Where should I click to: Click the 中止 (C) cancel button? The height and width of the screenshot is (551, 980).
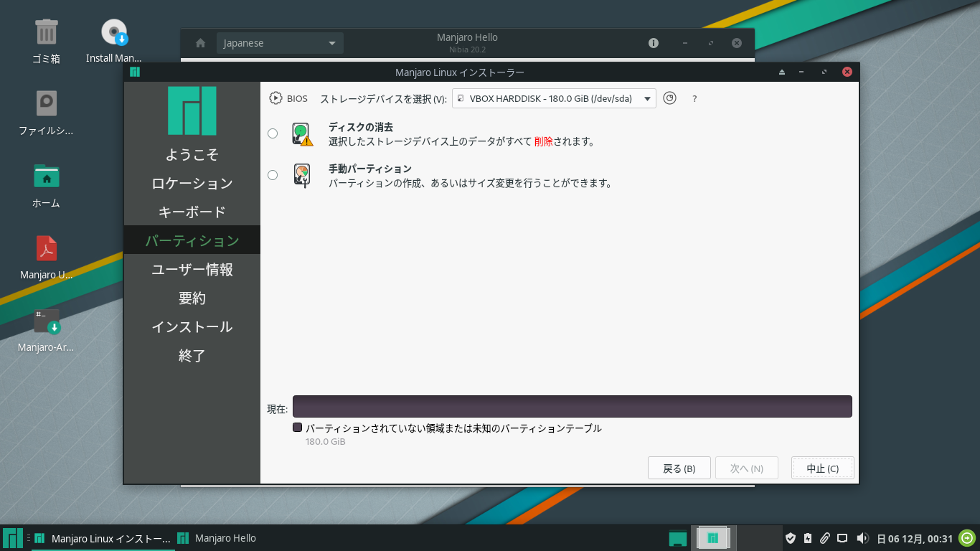[x=822, y=468]
